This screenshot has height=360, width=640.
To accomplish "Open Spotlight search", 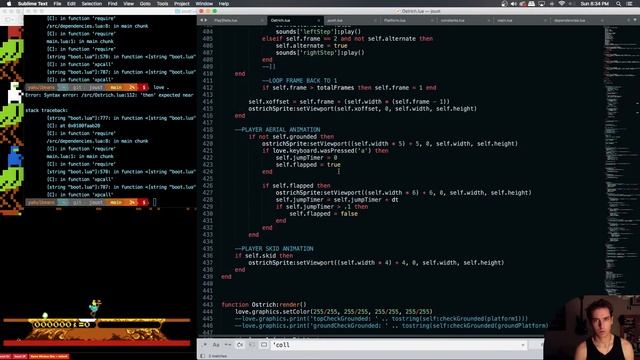I will (618, 4).
